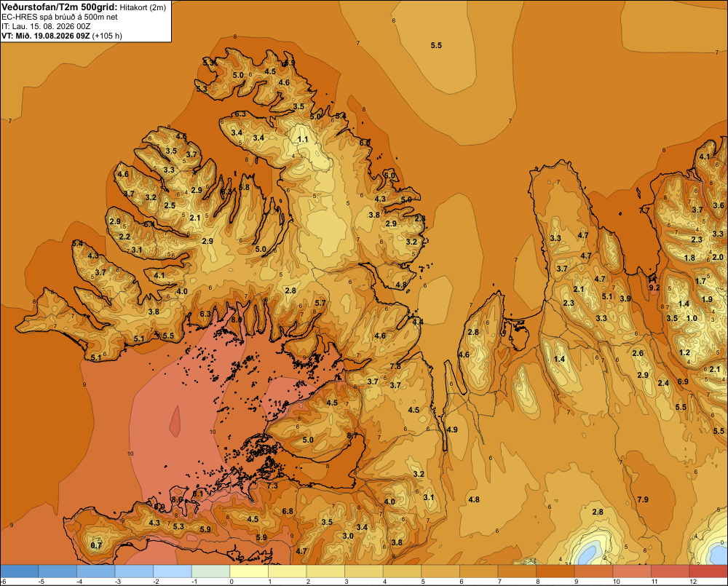Screen dimensions: 728x586
Task: Click the salmon 10 to 11 legend swatch
Action: (x=632, y=571)
